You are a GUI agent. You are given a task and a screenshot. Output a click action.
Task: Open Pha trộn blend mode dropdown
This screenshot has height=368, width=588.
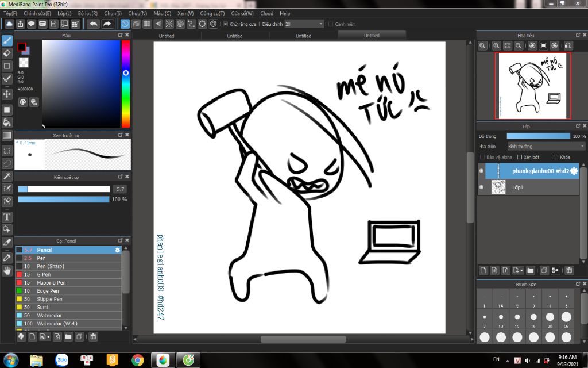546,147
